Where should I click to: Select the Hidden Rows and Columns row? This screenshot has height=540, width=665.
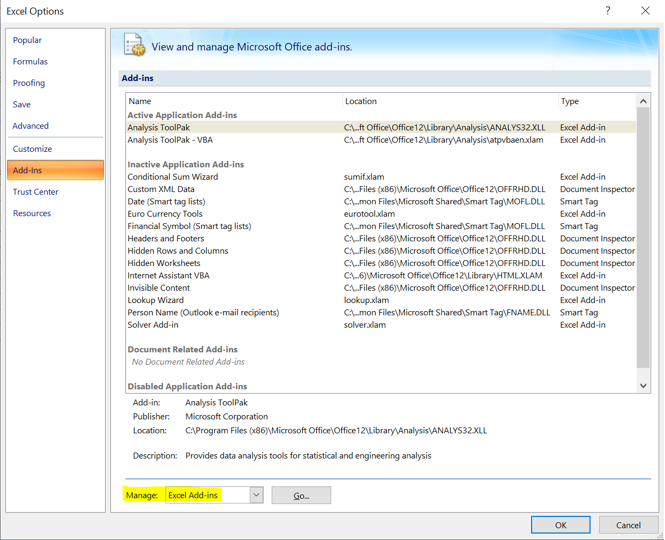381,251
